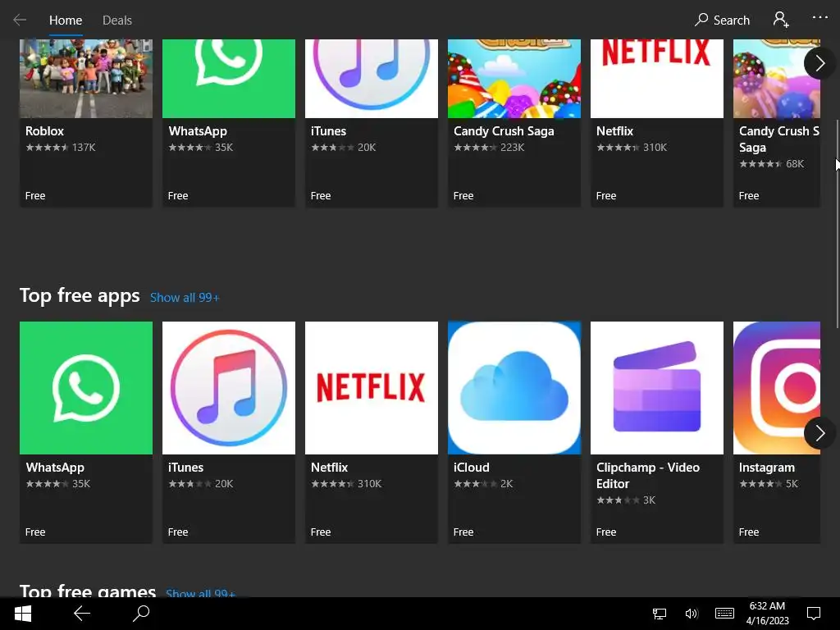The height and width of the screenshot is (630, 840).
Task: Open the iTunes icon under Top free apps
Action: [x=229, y=388]
